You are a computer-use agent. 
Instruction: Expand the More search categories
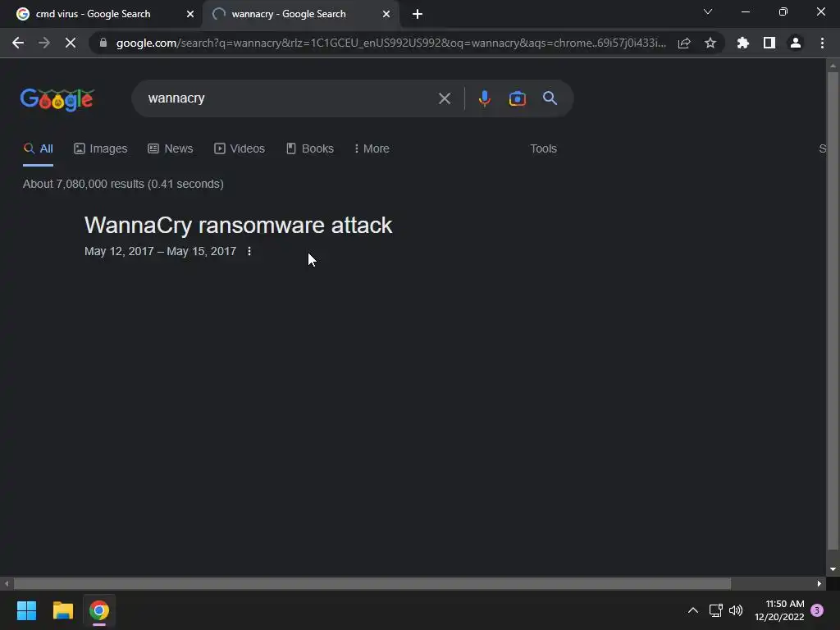[x=372, y=148]
